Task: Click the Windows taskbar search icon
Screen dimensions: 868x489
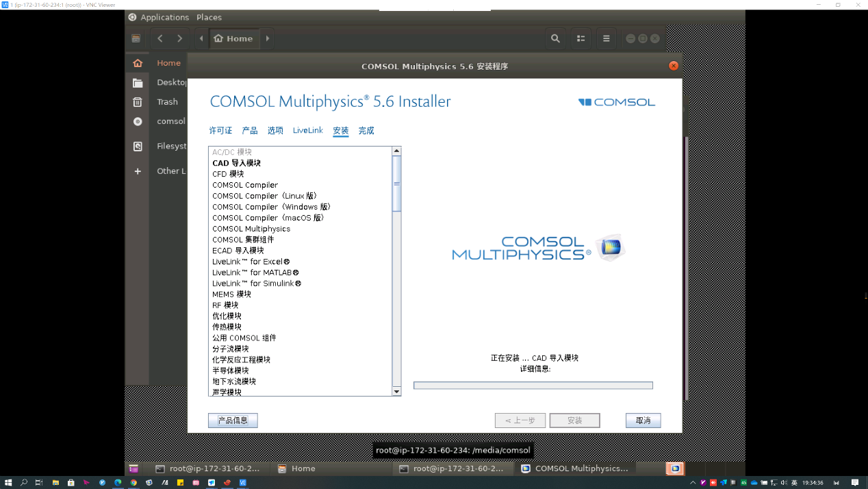Action: click(x=24, y=483)
